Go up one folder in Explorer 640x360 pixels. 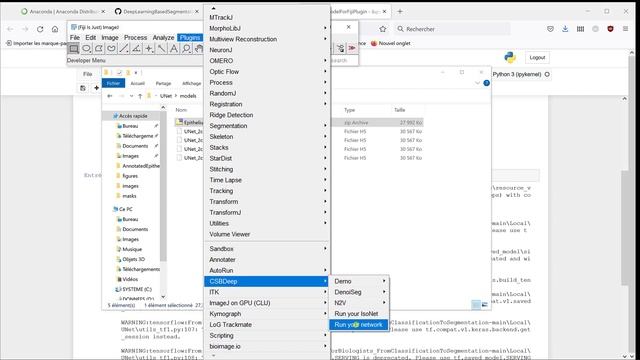[140, 96]
